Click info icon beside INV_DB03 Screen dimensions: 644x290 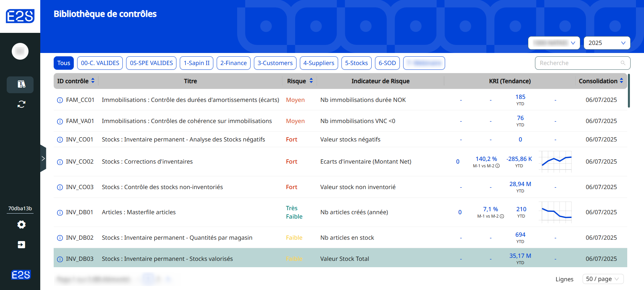[x=60, y=259]
